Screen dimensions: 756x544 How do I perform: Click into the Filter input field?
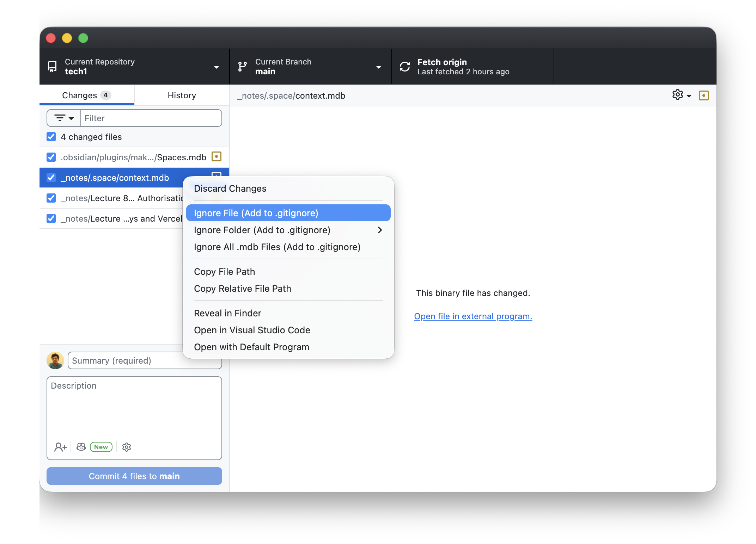[x=151, y=118]
